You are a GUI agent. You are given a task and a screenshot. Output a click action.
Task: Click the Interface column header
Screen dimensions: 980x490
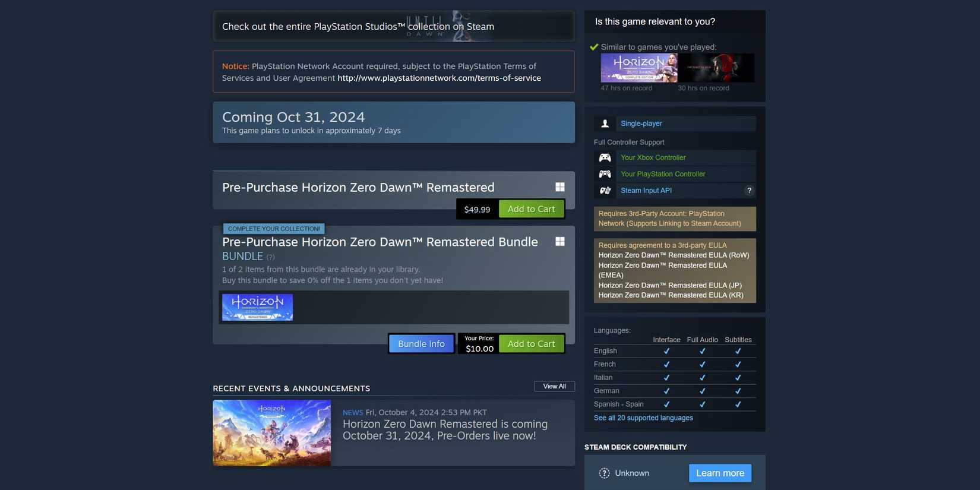click(x=667, y=340)
